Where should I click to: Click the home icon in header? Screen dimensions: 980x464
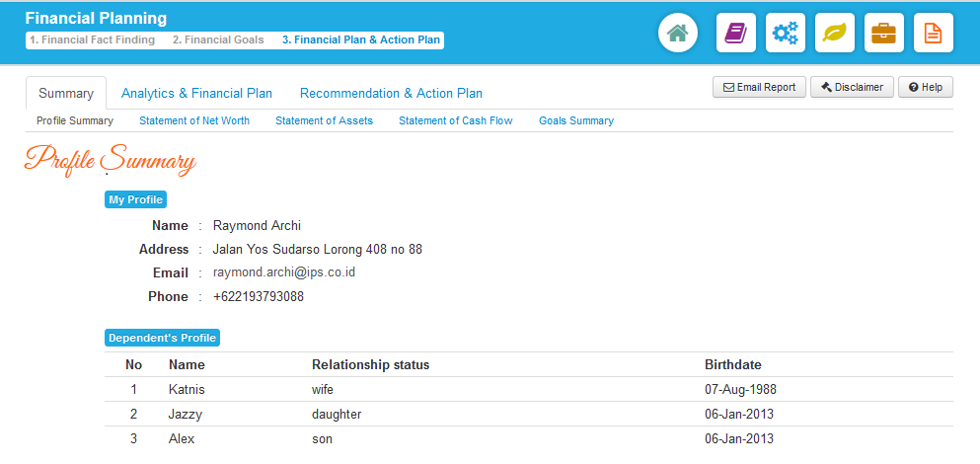[677, 34]
